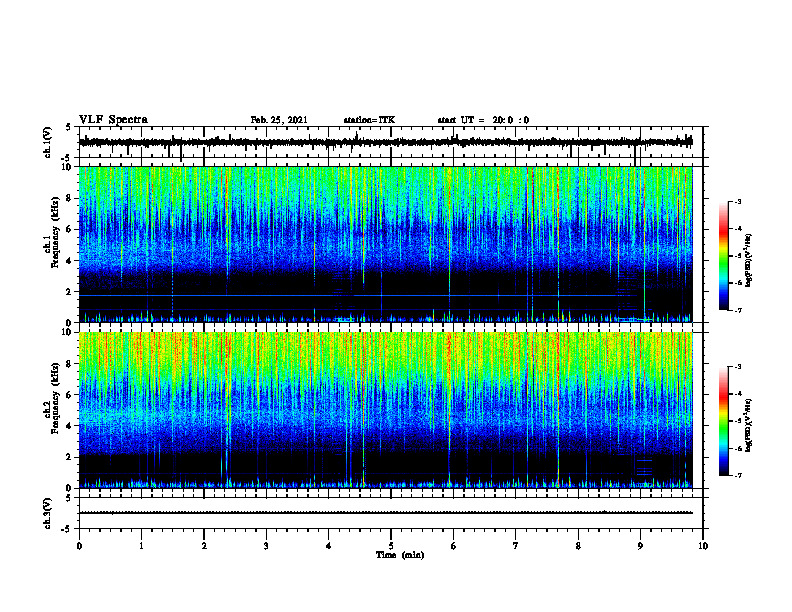792x612 pixels.
Task: Click the 'ch.1(V)' waveform axis label
Action: point(48,142)
